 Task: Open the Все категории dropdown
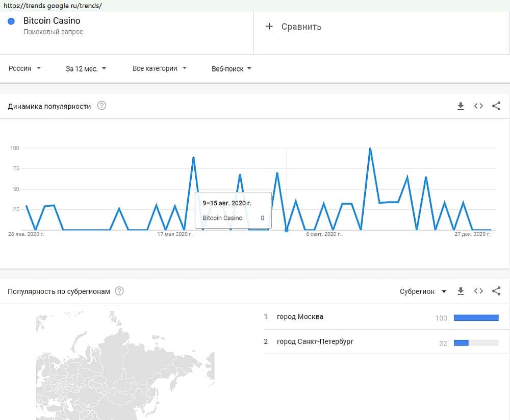coord(159,68)
